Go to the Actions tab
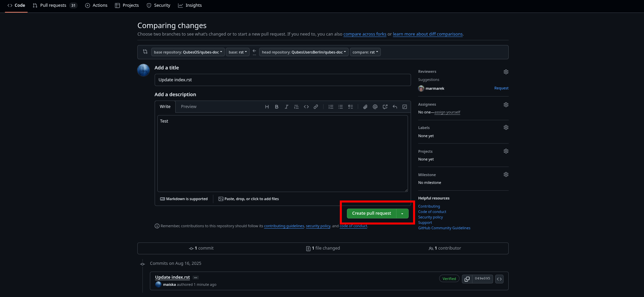 [96, 5]
